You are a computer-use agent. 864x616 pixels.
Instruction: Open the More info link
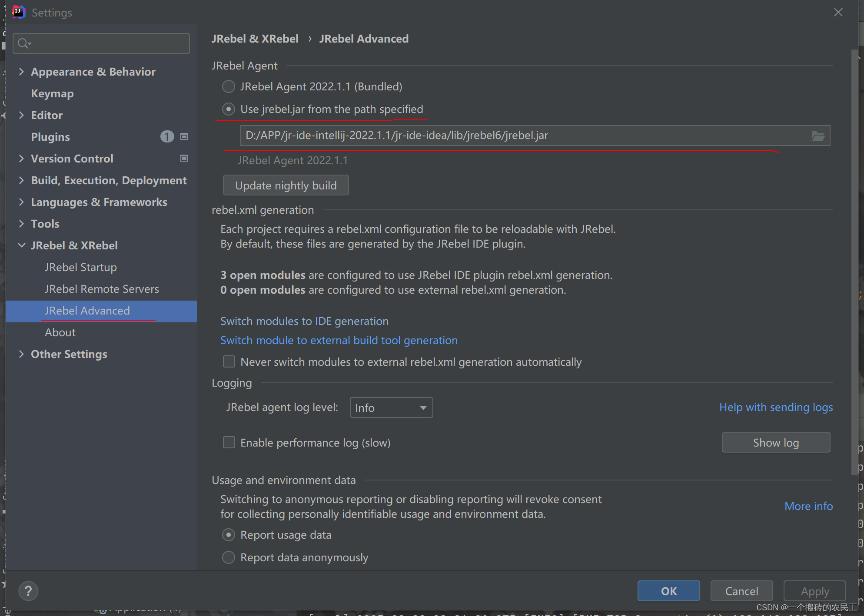[x=808, y=506]
